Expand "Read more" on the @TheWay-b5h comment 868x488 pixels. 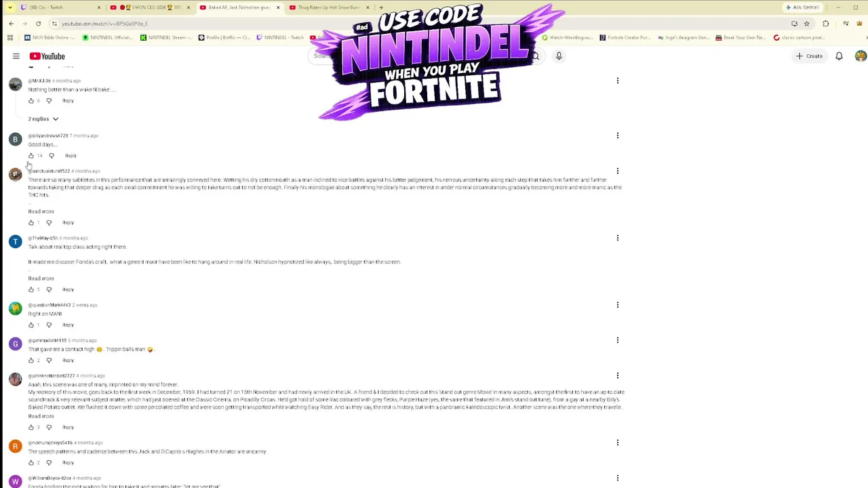click(x=41, y=279)
